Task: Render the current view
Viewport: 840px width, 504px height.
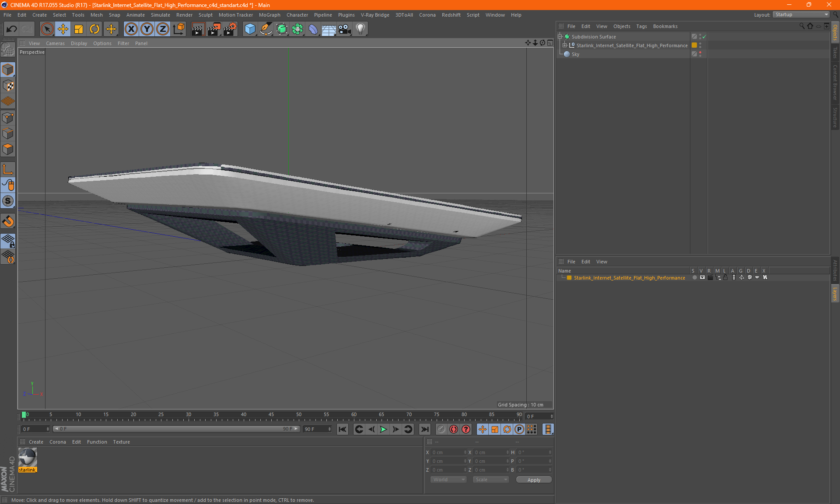Action: click(198, 29)
